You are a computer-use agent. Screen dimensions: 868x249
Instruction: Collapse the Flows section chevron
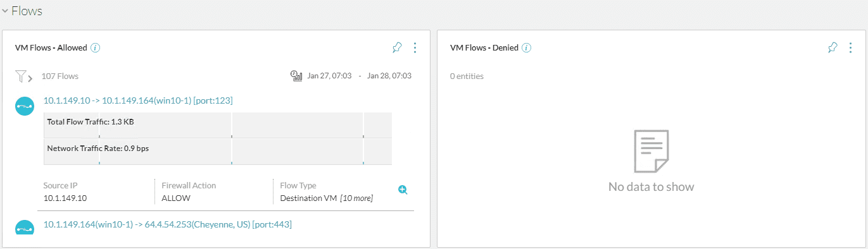coord(5,11)
